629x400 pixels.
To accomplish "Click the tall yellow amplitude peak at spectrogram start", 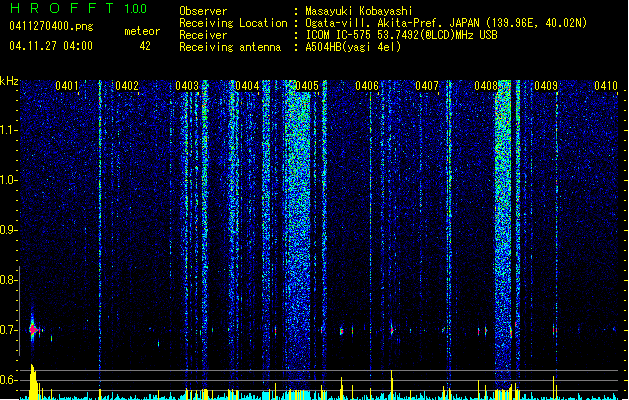I will [x=33, y=382].
